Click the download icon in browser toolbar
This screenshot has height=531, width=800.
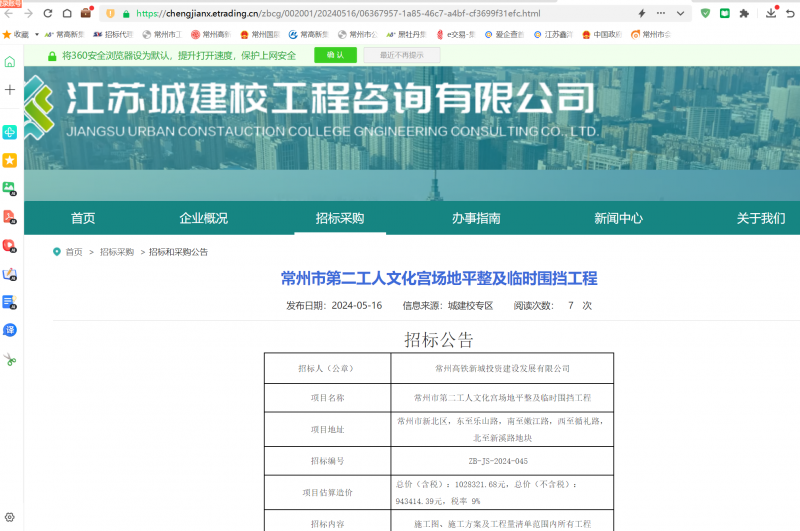[x=772, y=14]
